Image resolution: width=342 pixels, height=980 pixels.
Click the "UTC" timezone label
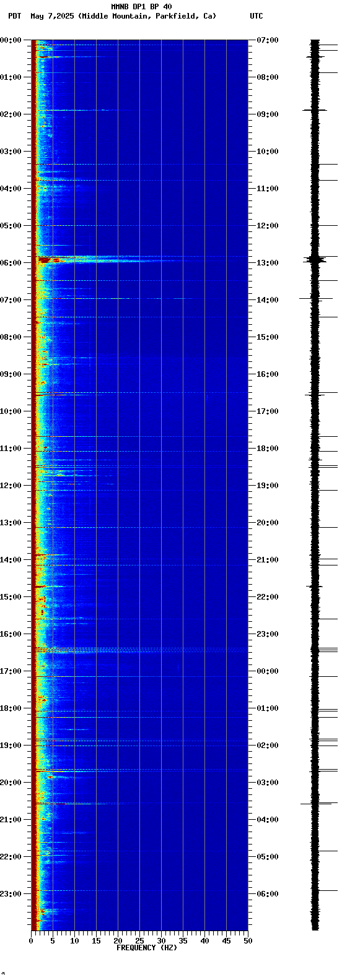click(256, 16)
